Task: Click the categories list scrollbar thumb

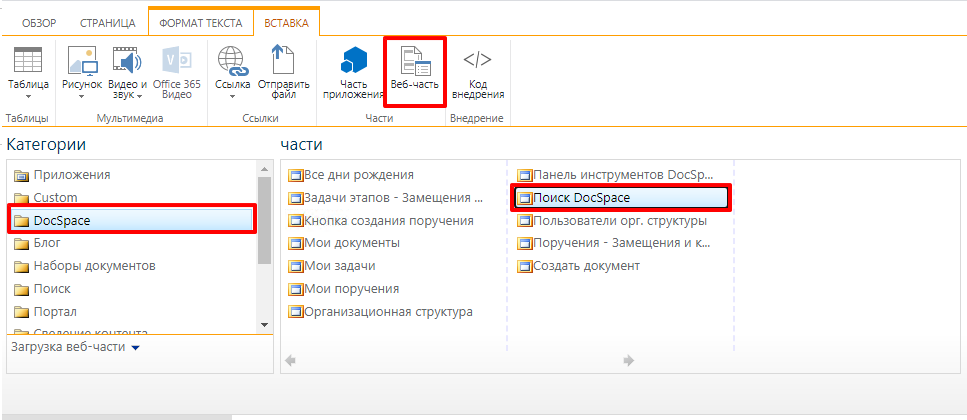Action: (264, 221)
